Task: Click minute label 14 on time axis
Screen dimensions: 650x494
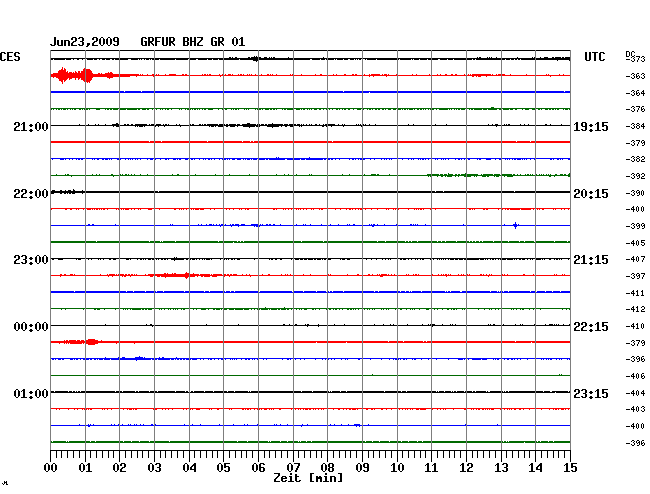Action: [x=535, y=468]
